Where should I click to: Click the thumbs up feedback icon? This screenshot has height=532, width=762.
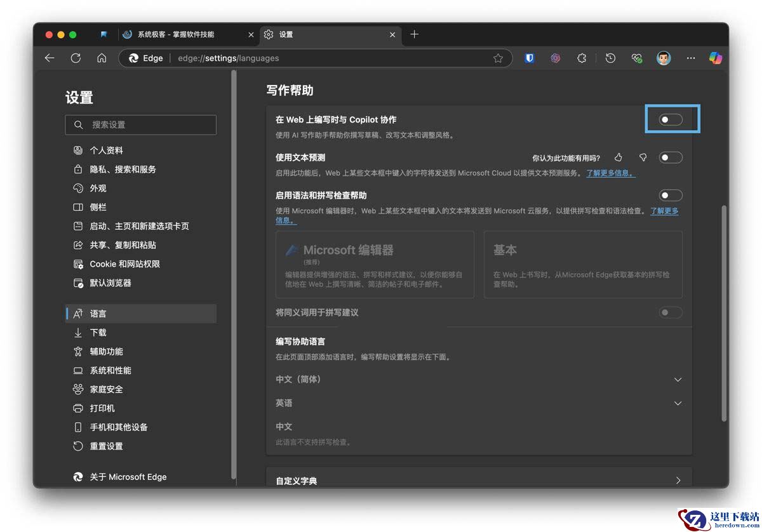pyautogui.click(x=618, y=157)
